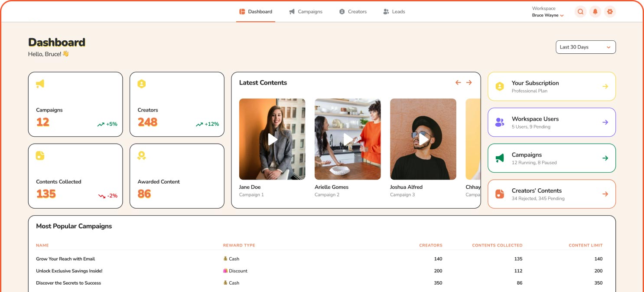Play Joshua Alfred's video
The height and width of the screenshot is (292, 644).
pyautogui.click(x=423, y=139)
